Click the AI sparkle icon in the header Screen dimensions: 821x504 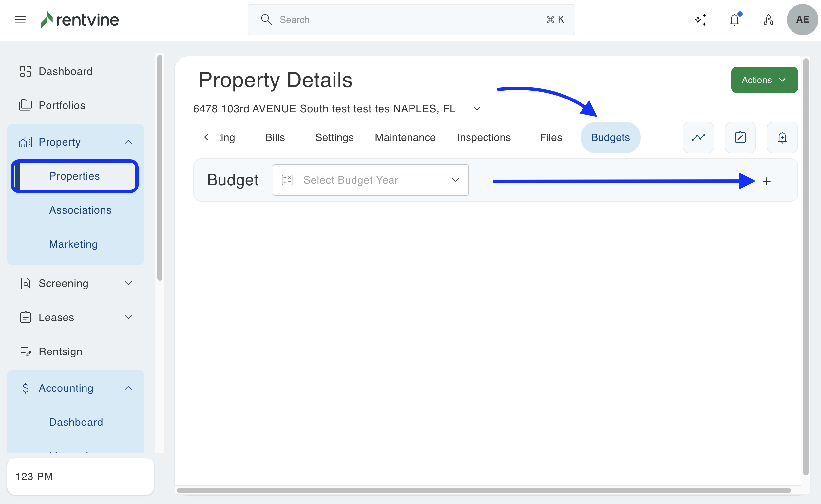tap(700, 20)
